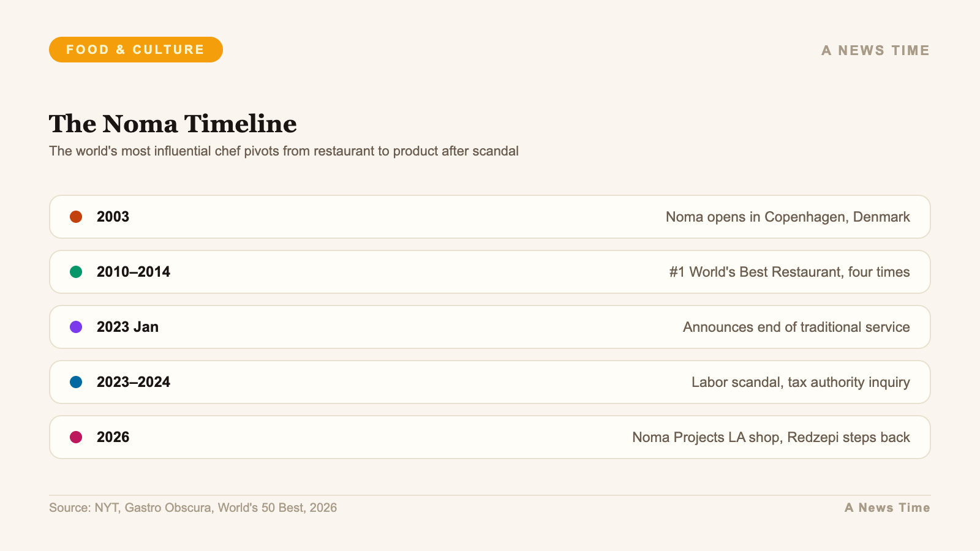
Task: Click the subtitle about the chef pivot
Action: [284, 151]
